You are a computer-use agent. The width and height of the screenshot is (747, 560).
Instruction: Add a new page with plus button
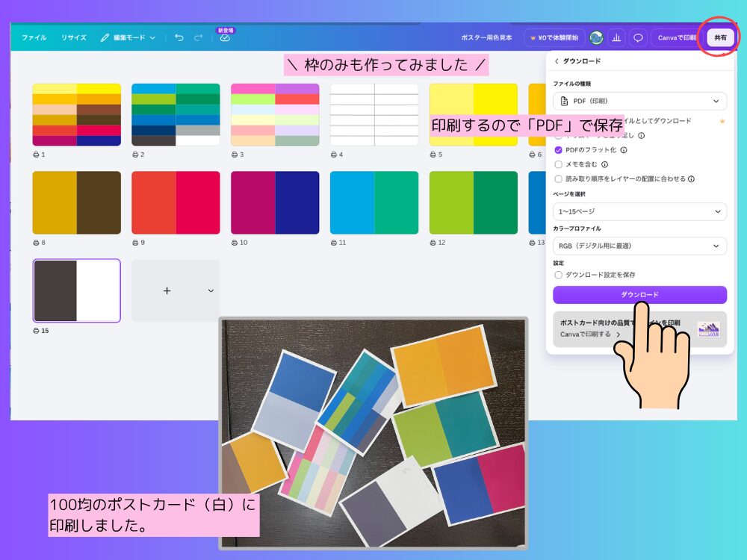click(x=167, y=290)
